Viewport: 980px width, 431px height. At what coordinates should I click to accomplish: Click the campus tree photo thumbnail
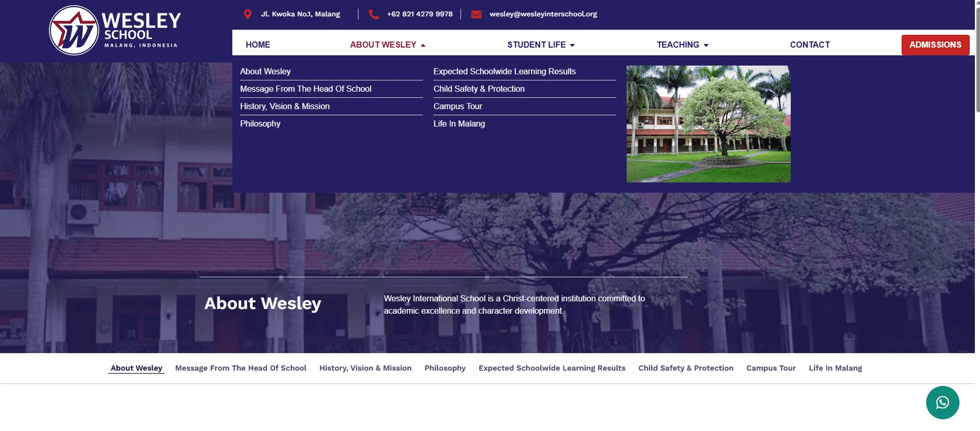(x=708, y=124)
